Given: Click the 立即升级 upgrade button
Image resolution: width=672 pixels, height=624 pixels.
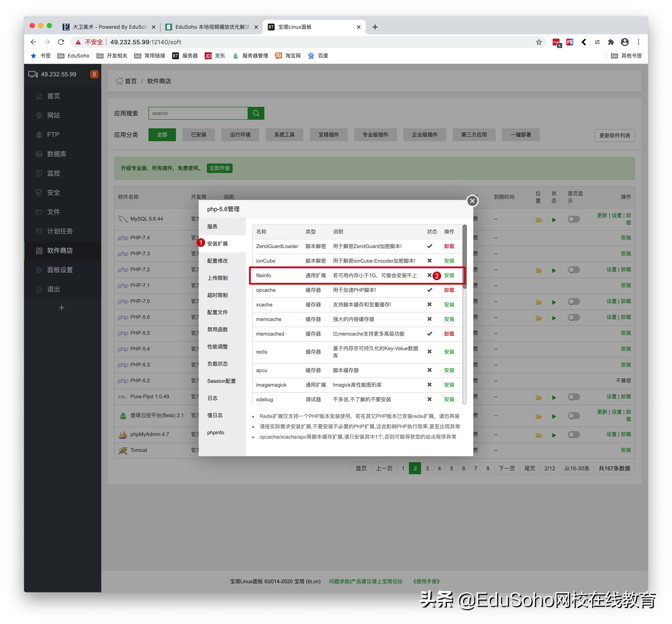Looking at the screenshot, I should [219, 168].
